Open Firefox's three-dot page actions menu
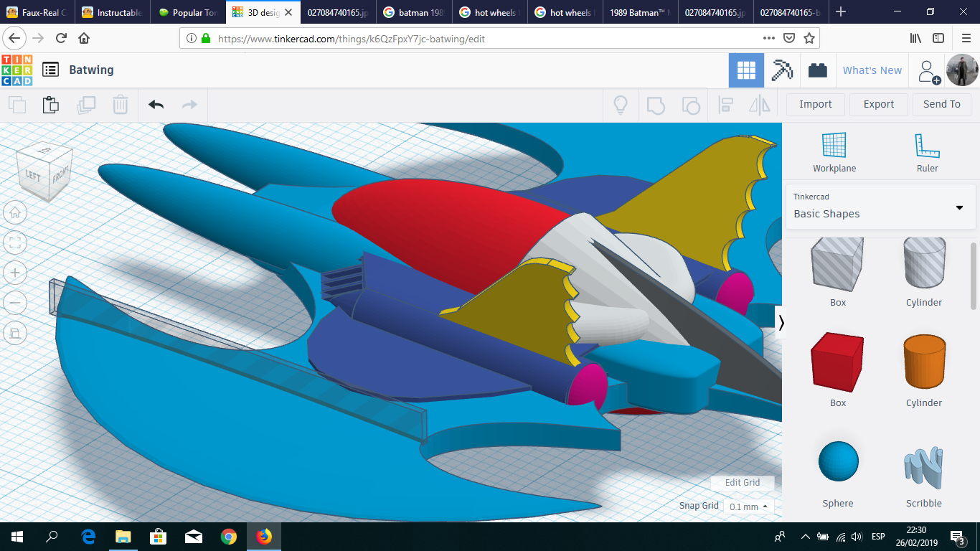The width and height of the screenshot is (980, 551). coord(768,38)
